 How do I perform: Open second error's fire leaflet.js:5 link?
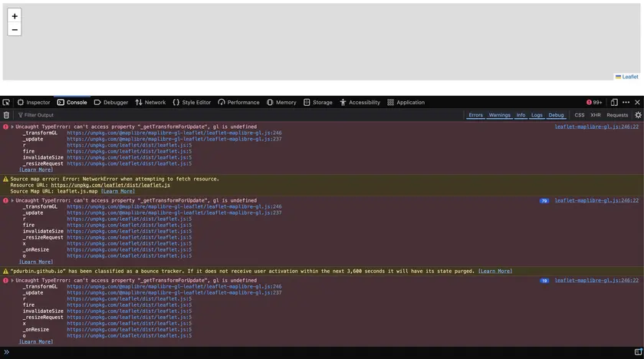(129, 225)
